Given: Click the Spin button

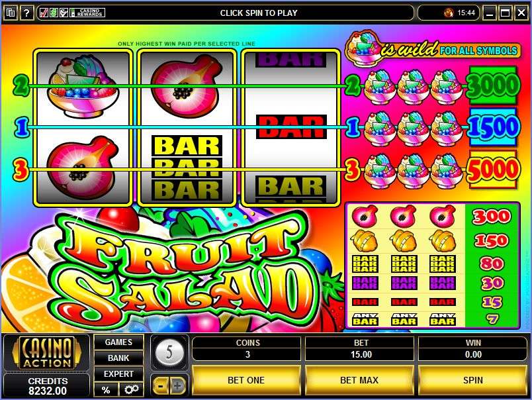Looking at the screenshot, I should (x=472, y=380).
